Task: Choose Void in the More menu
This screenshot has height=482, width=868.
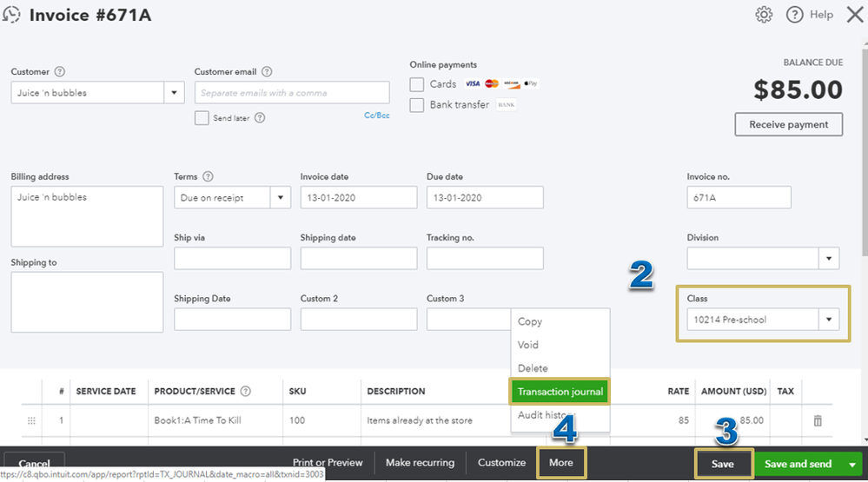Action: 527,345
